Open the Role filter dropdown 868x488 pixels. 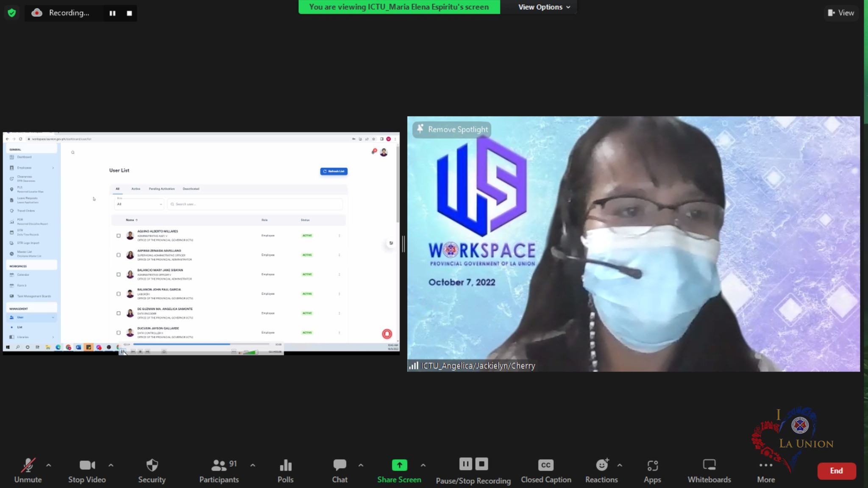pos(139,204)
